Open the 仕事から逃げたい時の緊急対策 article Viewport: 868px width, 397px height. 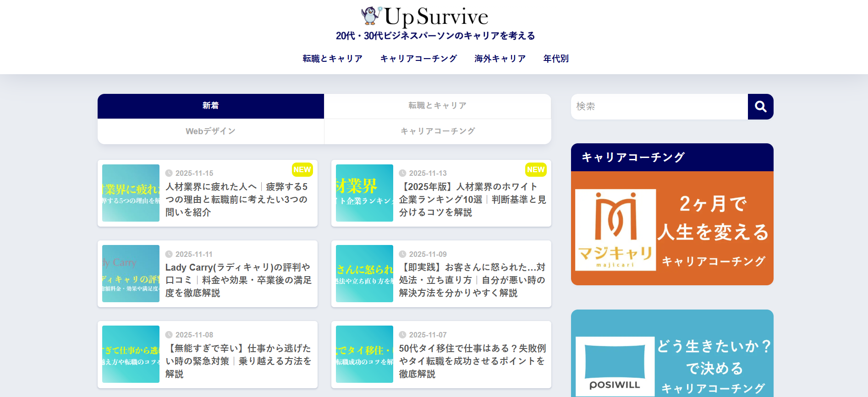[238, 361]
